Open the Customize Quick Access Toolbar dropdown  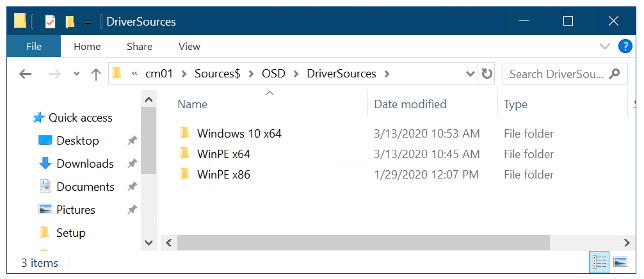tap(88, 23)
